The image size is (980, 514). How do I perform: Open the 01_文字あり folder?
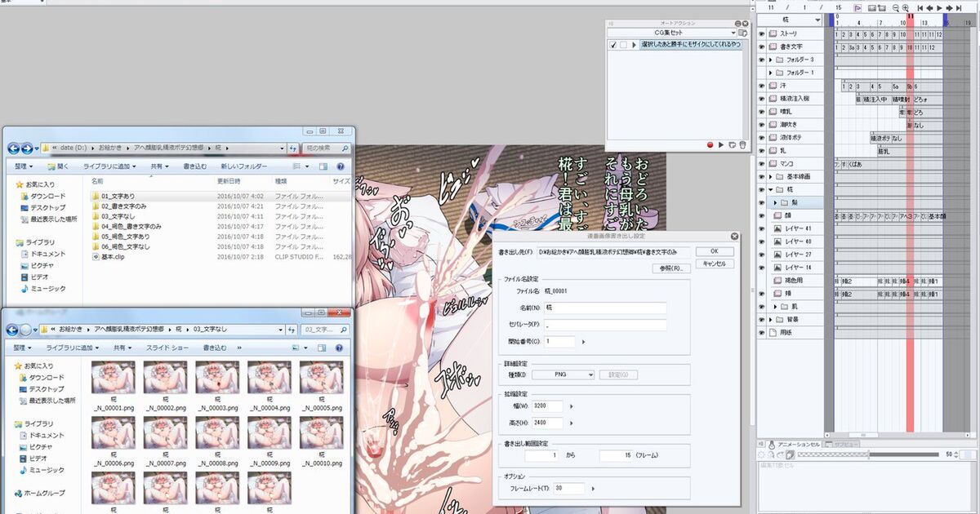(118, 197)
